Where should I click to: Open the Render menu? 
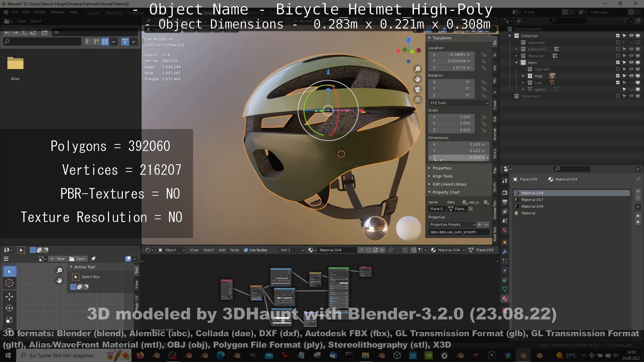[x=40, y=12]
